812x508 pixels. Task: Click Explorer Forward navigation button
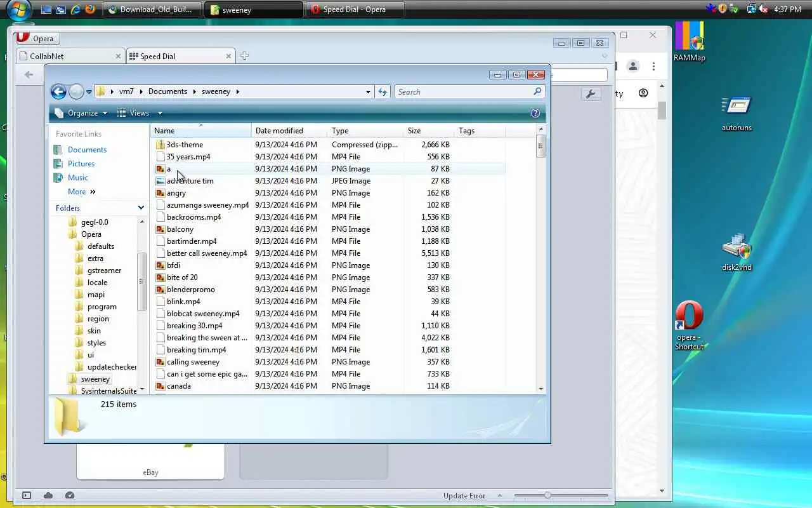coord(76,91)
